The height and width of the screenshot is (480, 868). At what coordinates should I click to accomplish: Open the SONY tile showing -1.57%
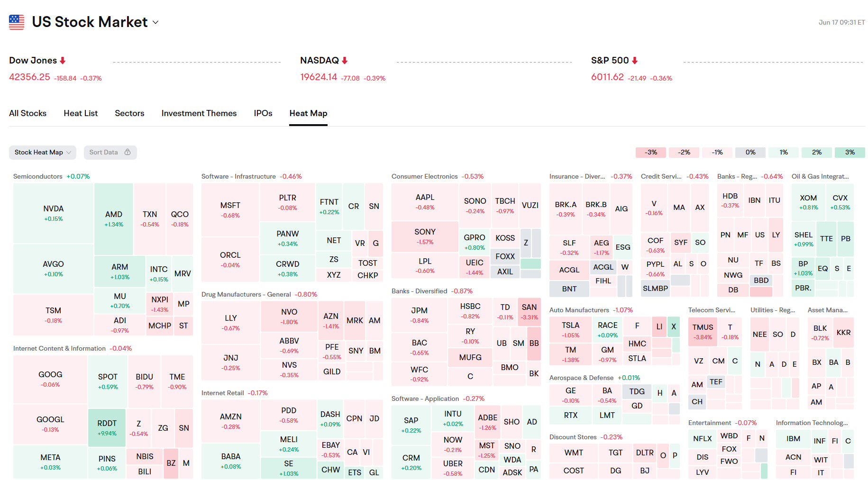pyautogui.click(x=425, y=236)
